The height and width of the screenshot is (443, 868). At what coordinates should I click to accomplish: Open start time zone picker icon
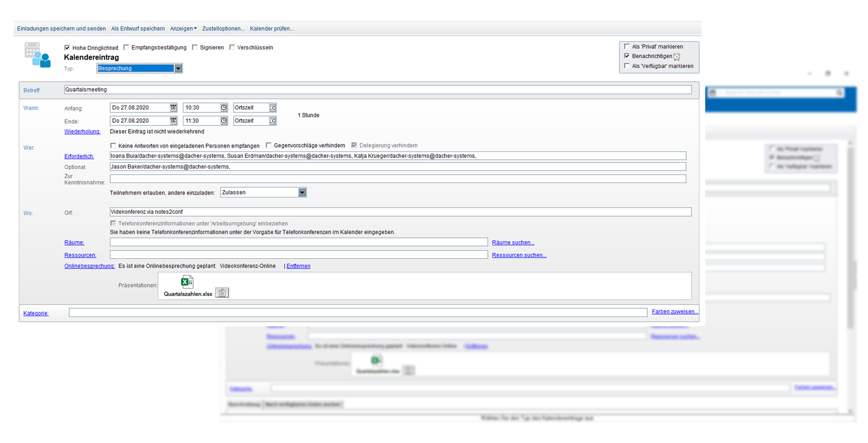[x=272, y=107]
